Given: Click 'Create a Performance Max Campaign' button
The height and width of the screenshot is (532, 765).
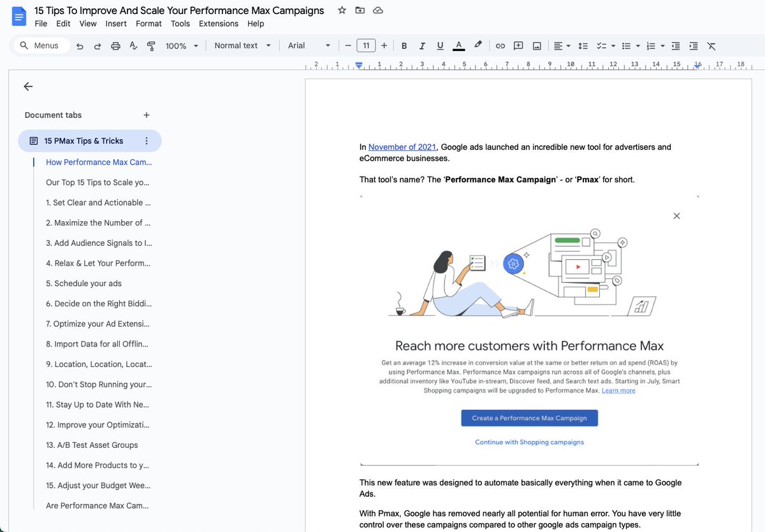Looking at the screenshot, I should point(529,418).
